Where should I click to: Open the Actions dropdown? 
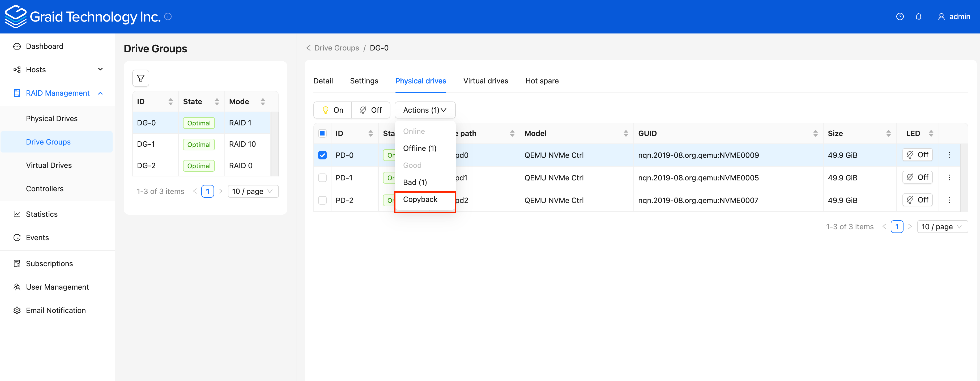coord(425,110)
